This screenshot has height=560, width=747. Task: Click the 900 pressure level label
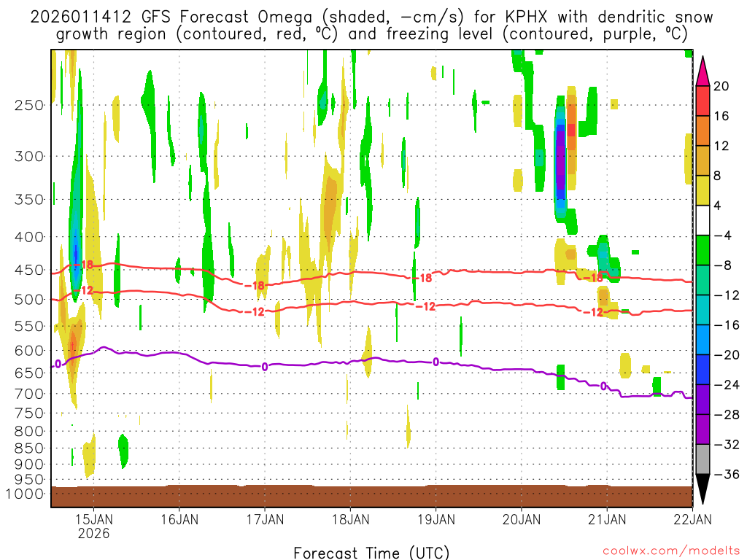(x=28, y=464)
